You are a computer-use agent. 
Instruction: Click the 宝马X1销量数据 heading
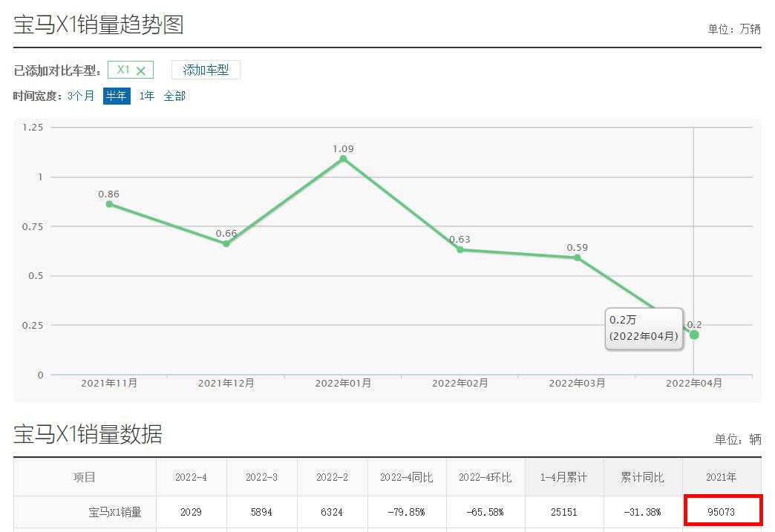click(88, 434)
